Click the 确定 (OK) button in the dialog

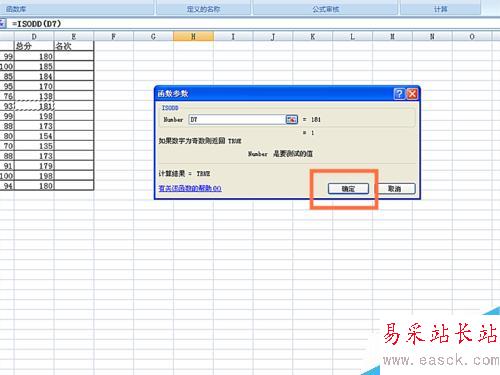(348, 189)
